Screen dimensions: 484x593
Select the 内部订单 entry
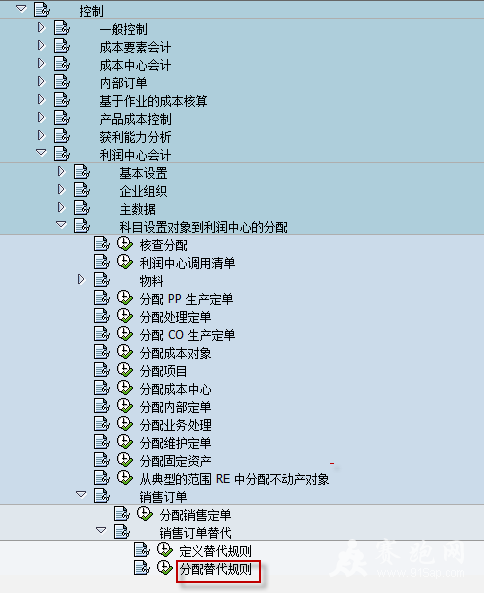click(x=123, y=83)
